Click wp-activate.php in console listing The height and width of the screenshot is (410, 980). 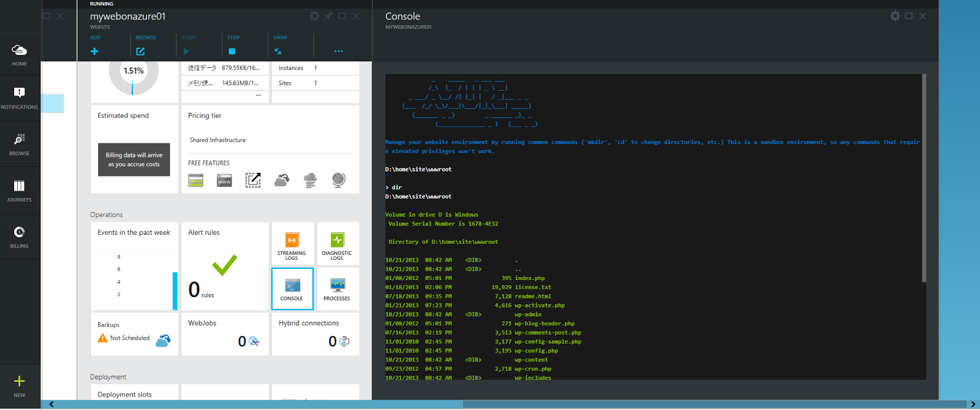[x=540, y=305]
